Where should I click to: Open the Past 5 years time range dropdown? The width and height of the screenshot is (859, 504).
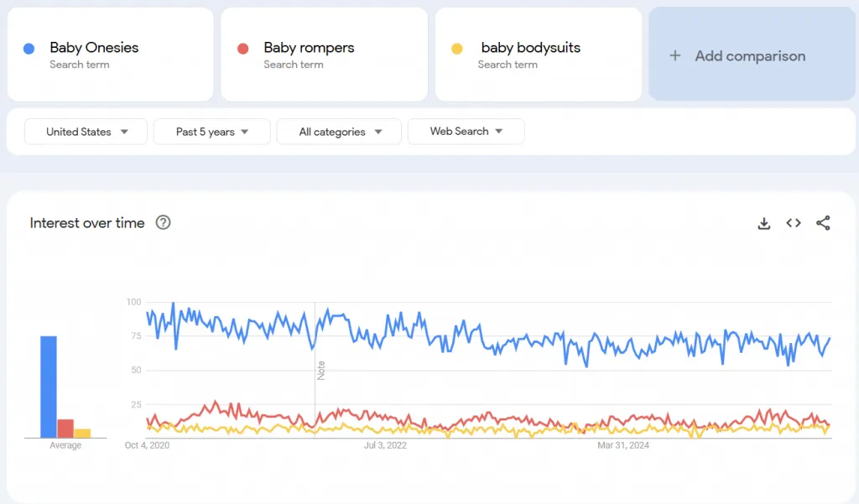click(x=212, y=132)
